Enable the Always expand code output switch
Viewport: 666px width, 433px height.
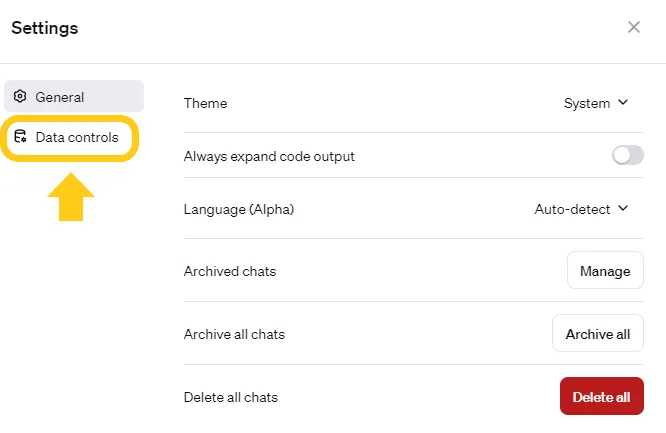click(627, 155)
